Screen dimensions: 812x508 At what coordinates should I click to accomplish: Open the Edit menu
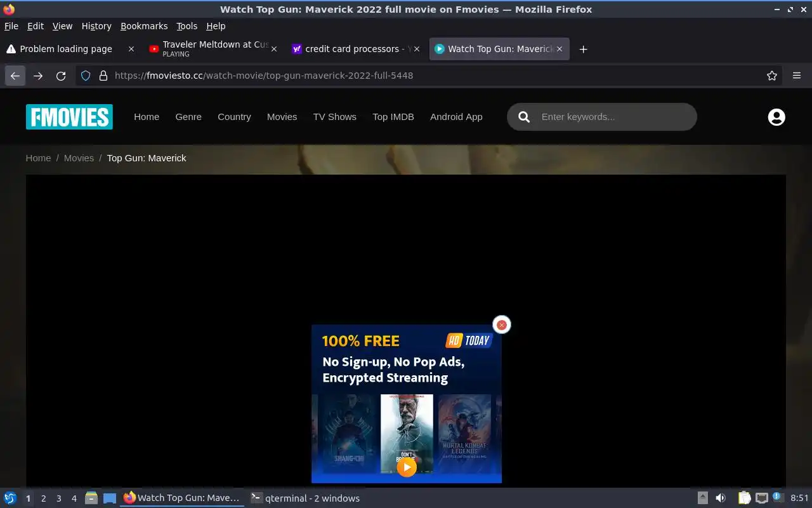(36, 26)
